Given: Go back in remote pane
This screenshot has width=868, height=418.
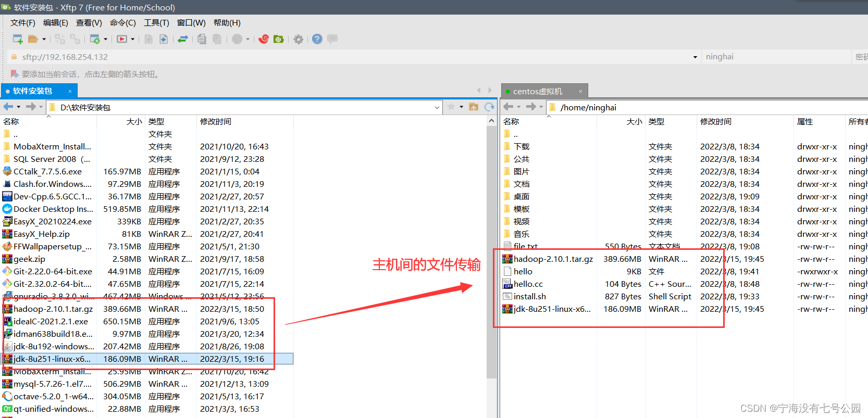Looking at the screenshot, I should (x=509, y=107).
